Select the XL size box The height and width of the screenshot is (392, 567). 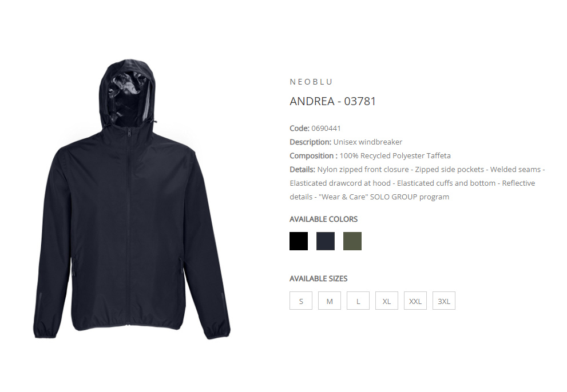click(387, 301)
